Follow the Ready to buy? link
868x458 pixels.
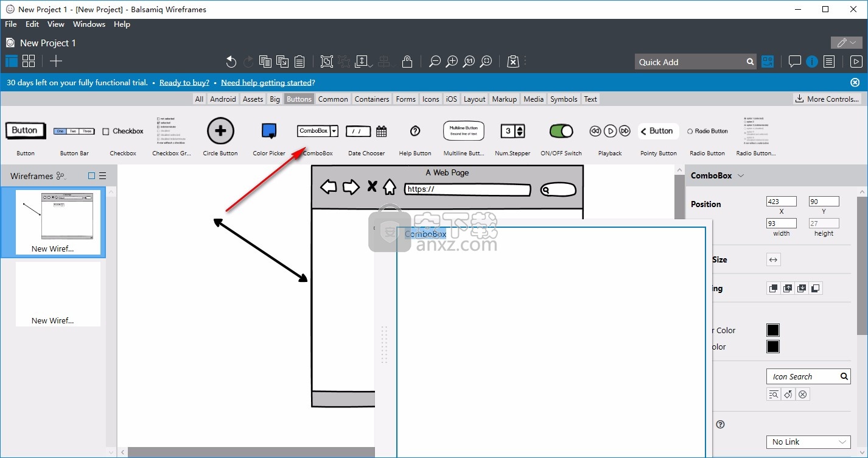point(184,83)
